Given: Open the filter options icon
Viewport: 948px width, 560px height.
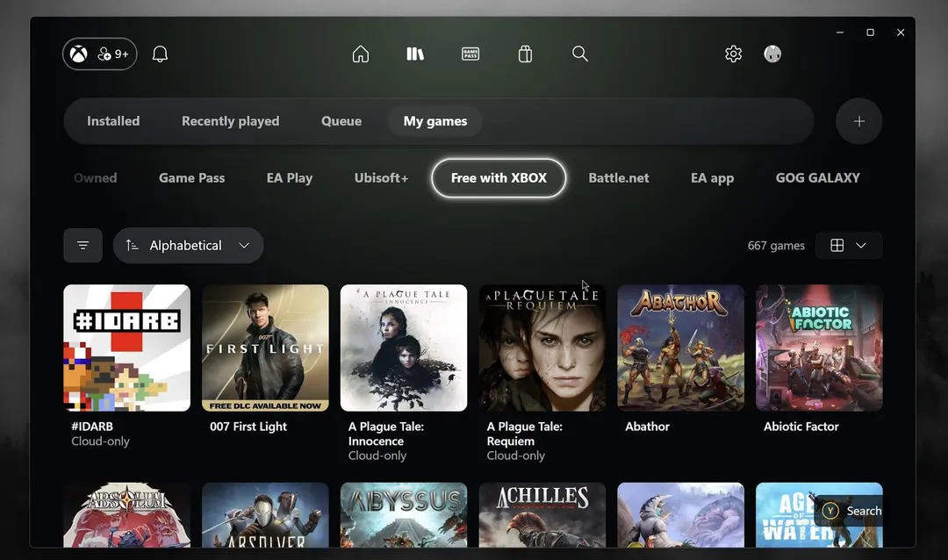Looking at the screenshot, I should tap(83, 245).
